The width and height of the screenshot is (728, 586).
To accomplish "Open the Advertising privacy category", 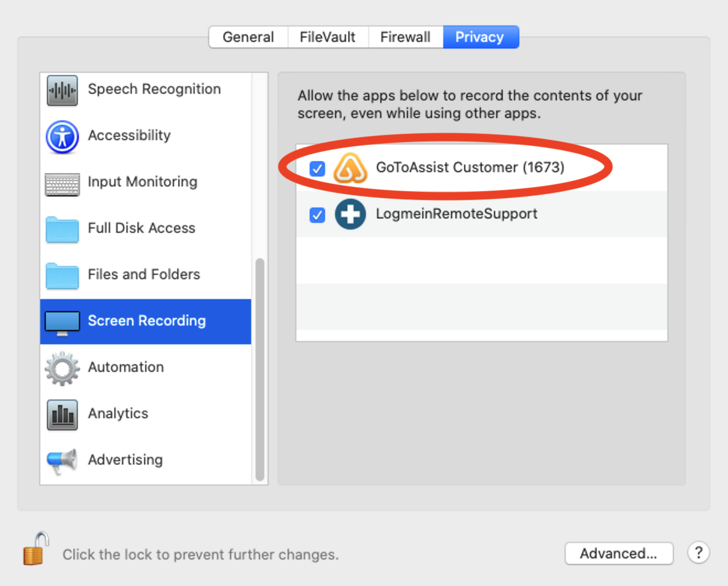I will (146, 460).
